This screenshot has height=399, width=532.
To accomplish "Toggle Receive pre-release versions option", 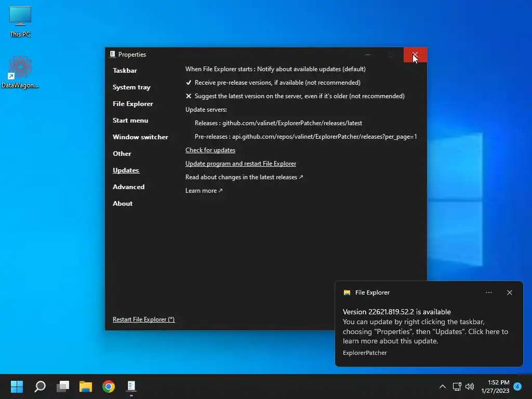I will click(x=273, y=83).
